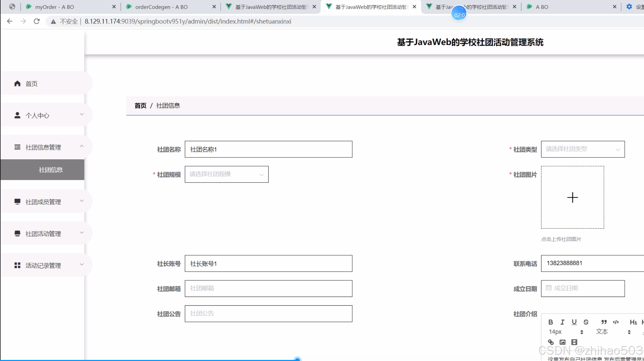Toggle italic formatting in the editor
This screenshot has height=361, width=644.
pos(562,322)
